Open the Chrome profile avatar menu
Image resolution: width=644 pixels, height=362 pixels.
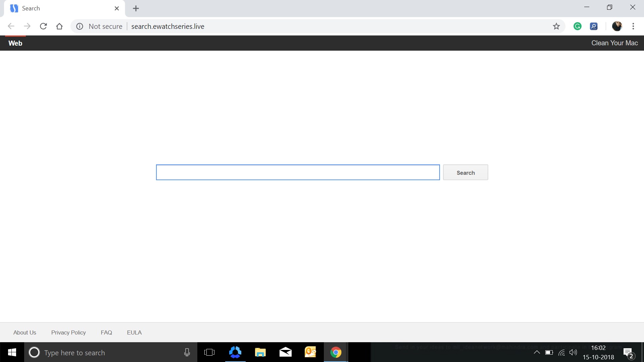pyautogui.click(x=617, y=26)
